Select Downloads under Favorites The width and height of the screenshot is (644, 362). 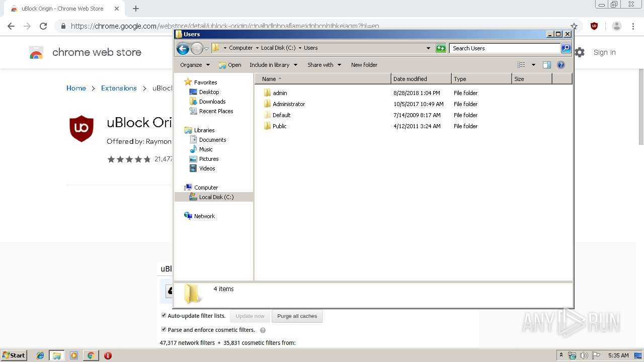pyautogui.click(x=207, y=102)
